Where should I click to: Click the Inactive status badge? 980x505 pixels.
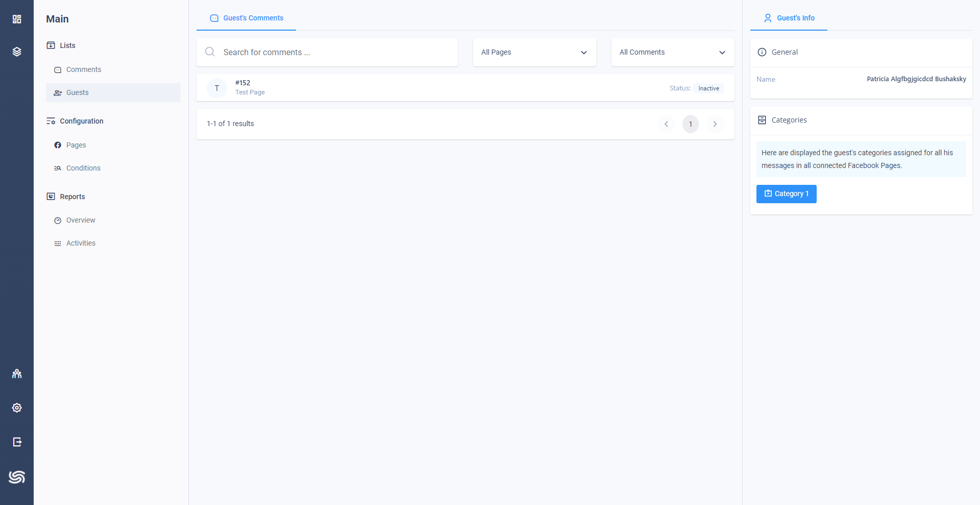click(708, 88)
